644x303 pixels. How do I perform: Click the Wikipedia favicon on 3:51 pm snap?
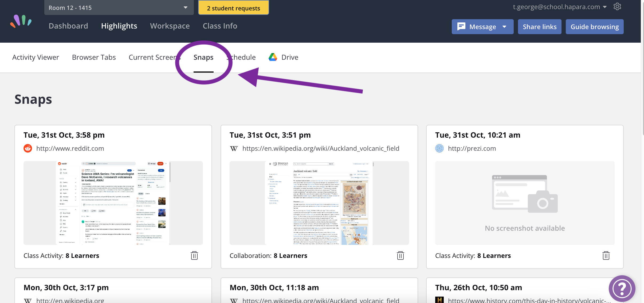(x=234, y=148)
